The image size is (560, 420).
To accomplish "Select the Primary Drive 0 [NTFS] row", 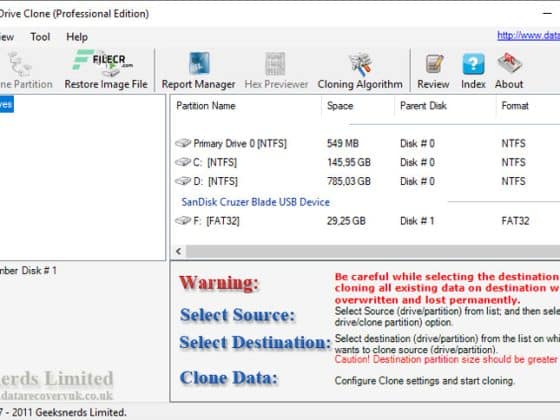I will 366,143.
